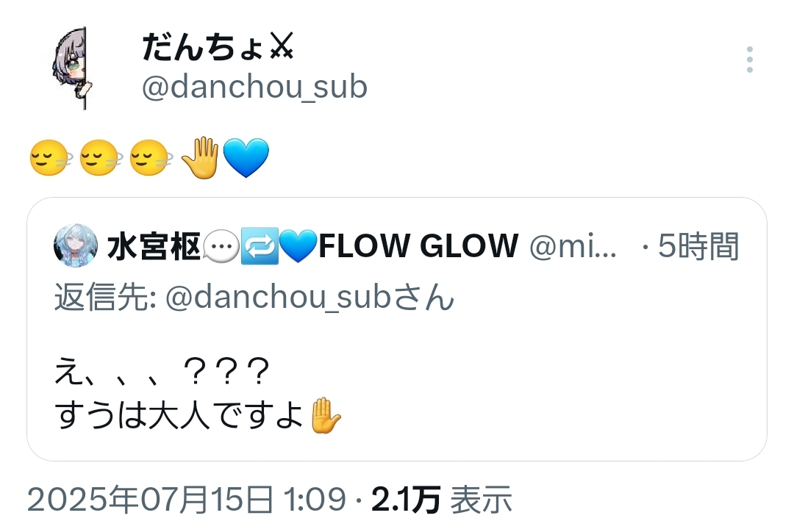Open the 返信先 @danchou_subさん reply mention
This screenshot has width=794, height=532.
pyautogui.click(x=254, y=297)
